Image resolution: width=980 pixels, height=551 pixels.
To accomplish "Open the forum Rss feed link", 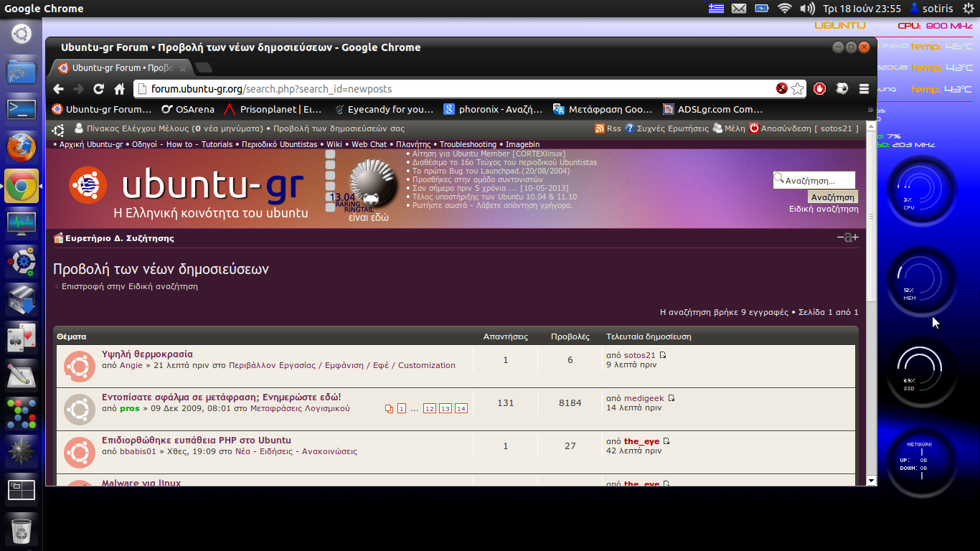I will click(608, 128).
